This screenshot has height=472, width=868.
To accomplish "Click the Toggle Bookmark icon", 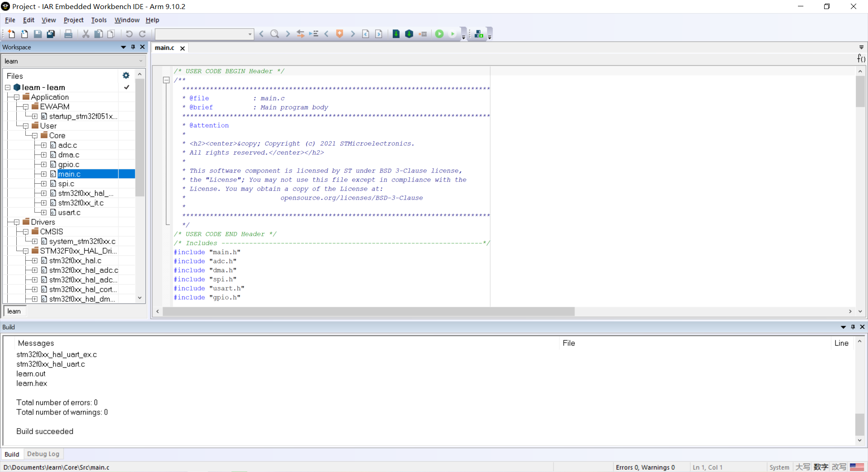I will (340, 34).
